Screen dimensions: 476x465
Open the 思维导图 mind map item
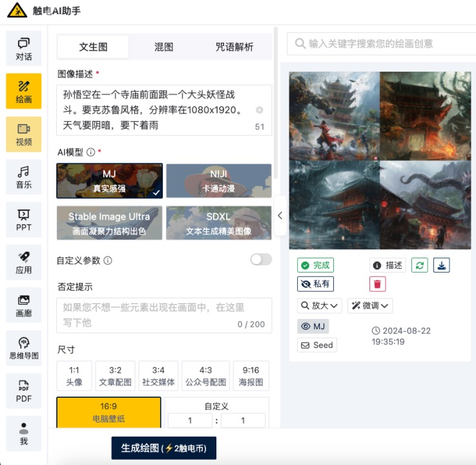click(x=24, y=348)
